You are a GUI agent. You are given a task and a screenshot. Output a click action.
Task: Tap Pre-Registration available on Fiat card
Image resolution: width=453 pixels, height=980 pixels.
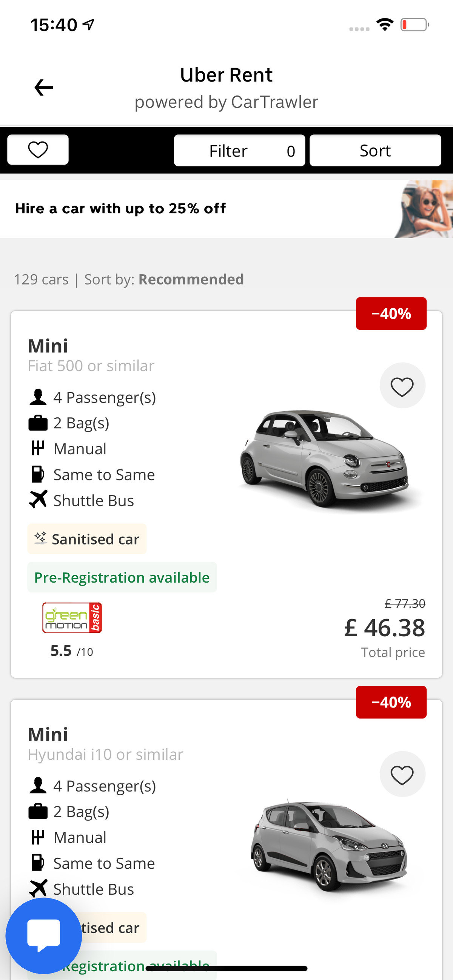pyautogui.click(x=122, y=577)
